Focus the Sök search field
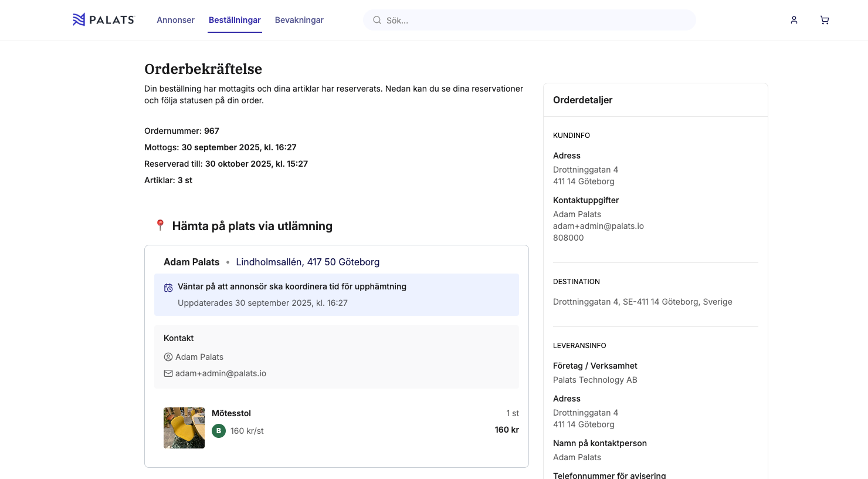This screenshot has width=868, height=479. pos(537,20)
